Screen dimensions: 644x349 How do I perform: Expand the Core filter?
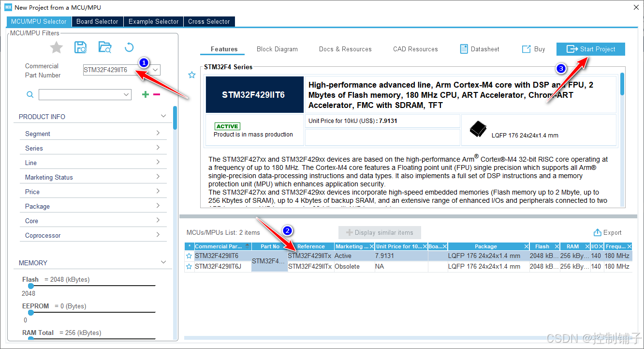tap(158, 220)
